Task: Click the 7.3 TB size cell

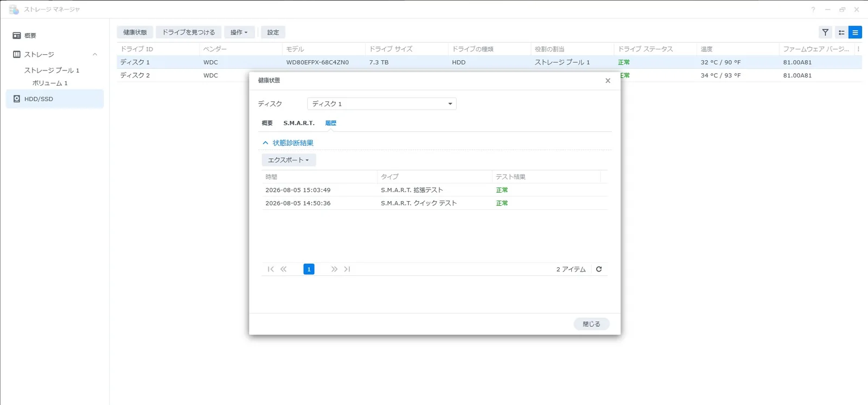Action: pos(379,62)
